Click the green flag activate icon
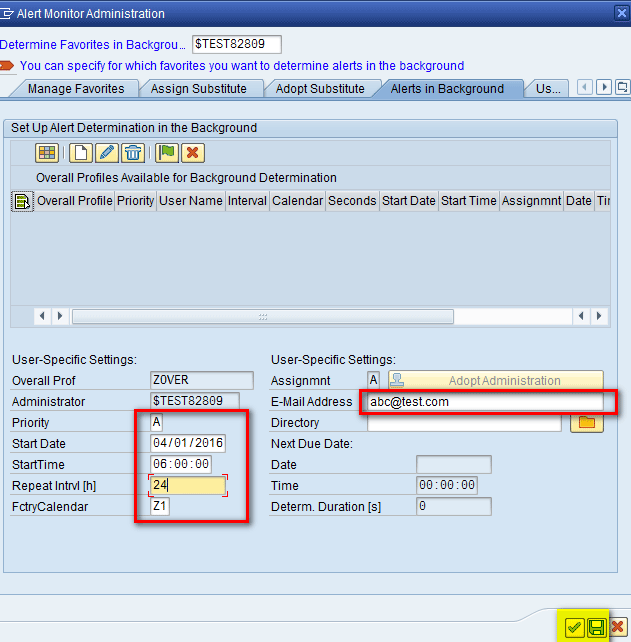This screenshot has height=642, width=631. [x=167, y=153]
